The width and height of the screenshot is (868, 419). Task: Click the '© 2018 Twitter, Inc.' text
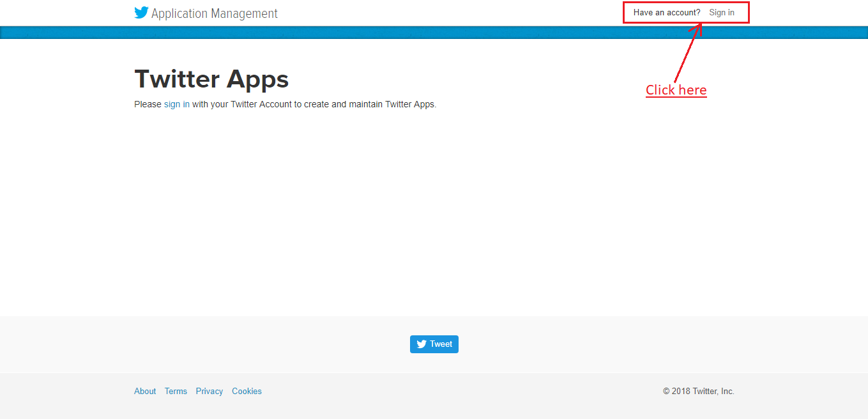(x=699, y=392)
